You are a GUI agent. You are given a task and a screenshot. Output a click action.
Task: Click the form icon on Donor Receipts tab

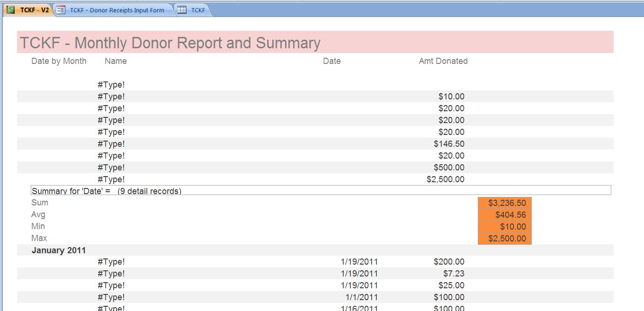[x=61, y=9]
